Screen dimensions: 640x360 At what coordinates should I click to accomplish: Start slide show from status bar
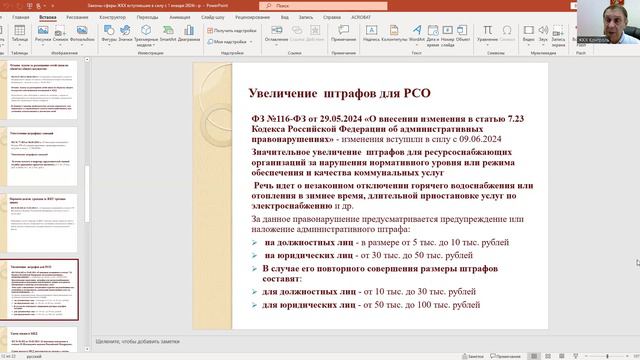[576, 356]
